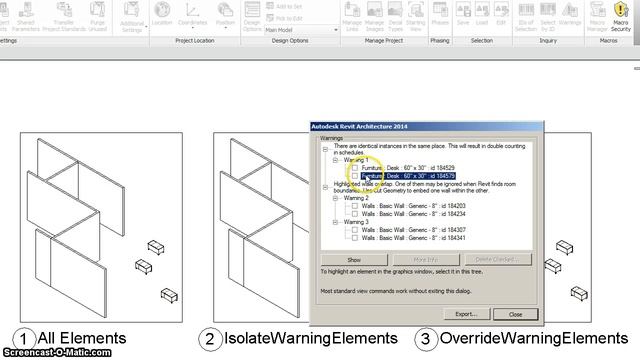Collapse the Warning 3 node
The height and width of the screenshot is (360, 640).
coord(335,222)
